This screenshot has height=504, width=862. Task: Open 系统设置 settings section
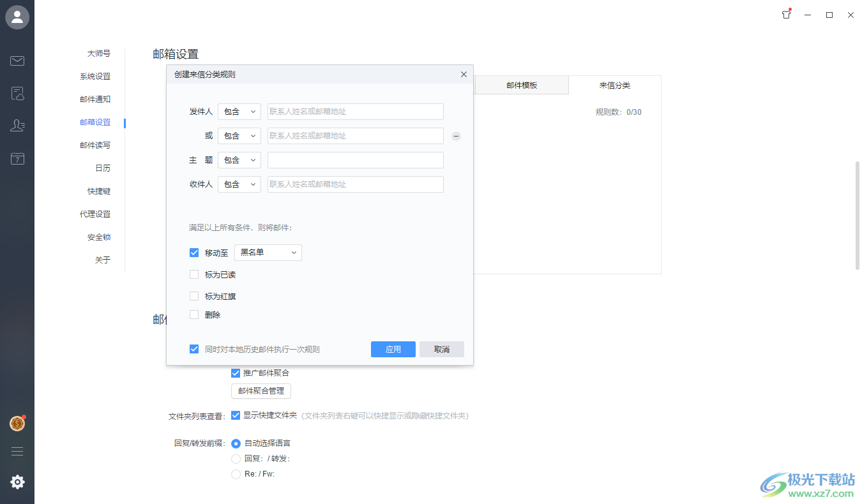pos(95,77)
